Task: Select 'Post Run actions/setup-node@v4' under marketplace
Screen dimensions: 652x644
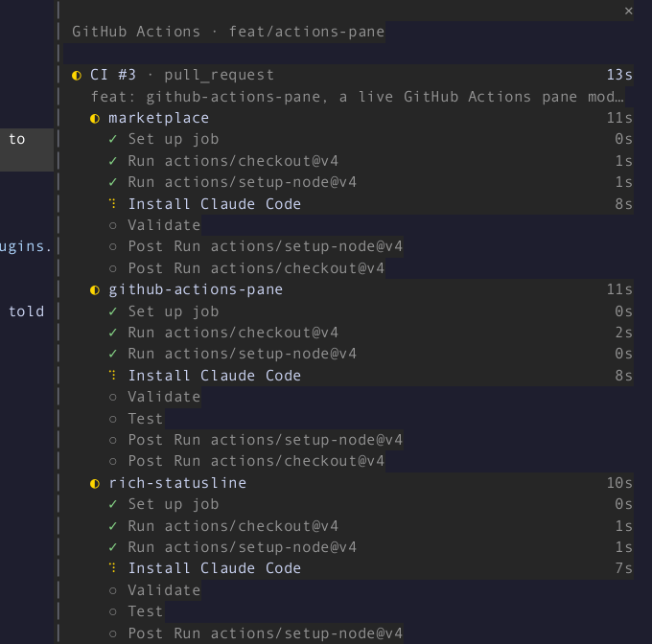Action: click(265, 246)
